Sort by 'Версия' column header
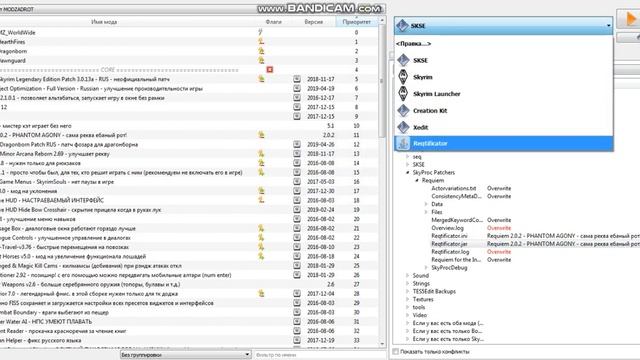Image resolution: width=640 pixels, height=360 pixels. pos(313,22)
